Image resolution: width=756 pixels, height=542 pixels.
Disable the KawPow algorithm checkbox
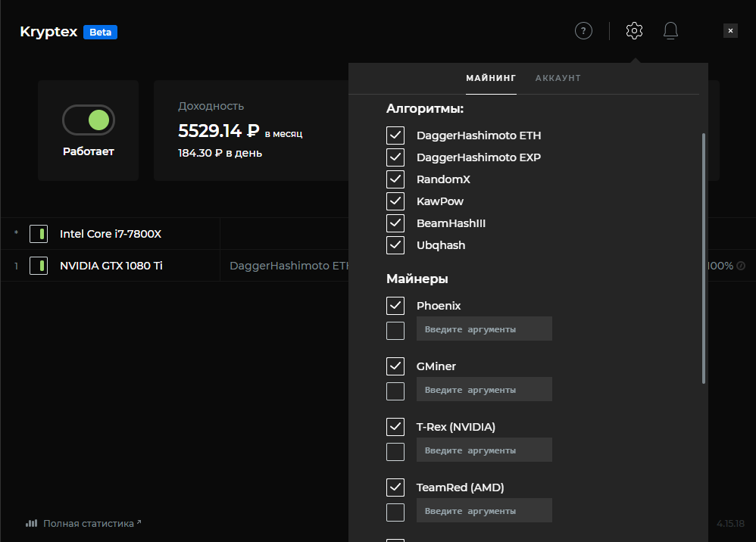pyautogui.click(x=395, y=201)
